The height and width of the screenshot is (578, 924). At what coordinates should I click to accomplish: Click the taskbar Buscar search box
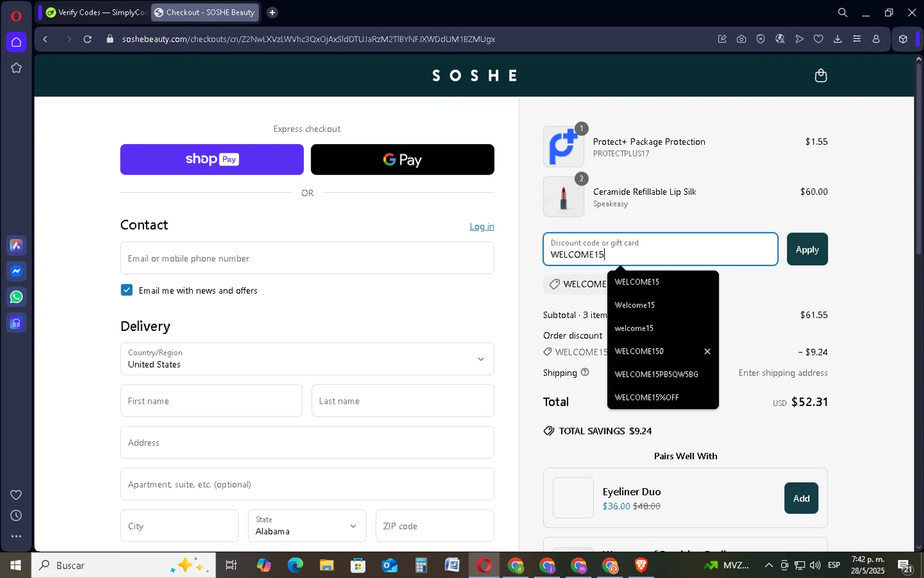(x=123, y=565)
